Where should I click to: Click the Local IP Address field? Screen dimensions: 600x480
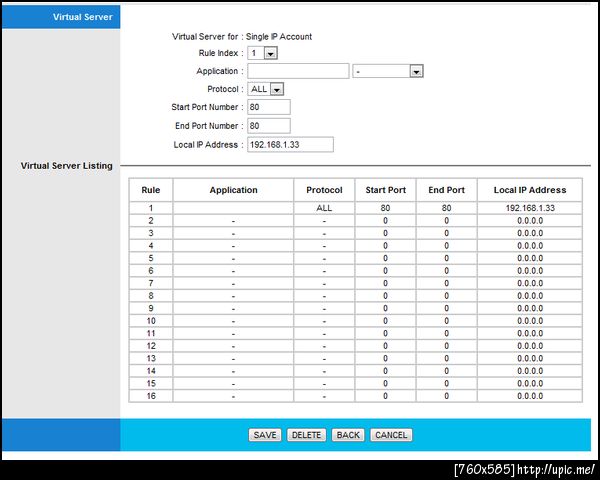(x=290, y=145)
